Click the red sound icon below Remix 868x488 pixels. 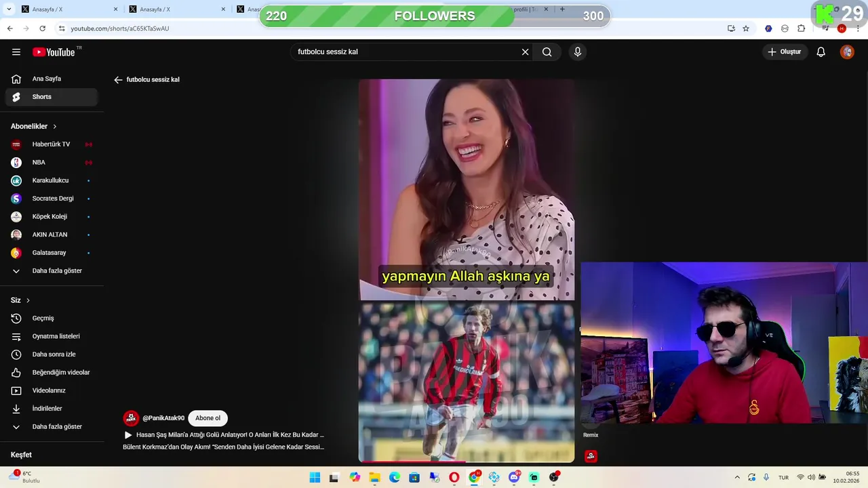coord(591,456)
